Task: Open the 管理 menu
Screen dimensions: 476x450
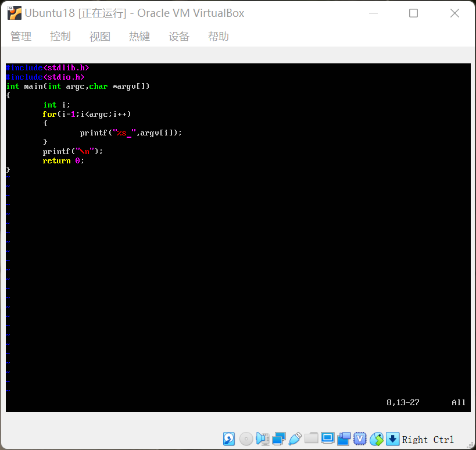Action: click(21, 36)
